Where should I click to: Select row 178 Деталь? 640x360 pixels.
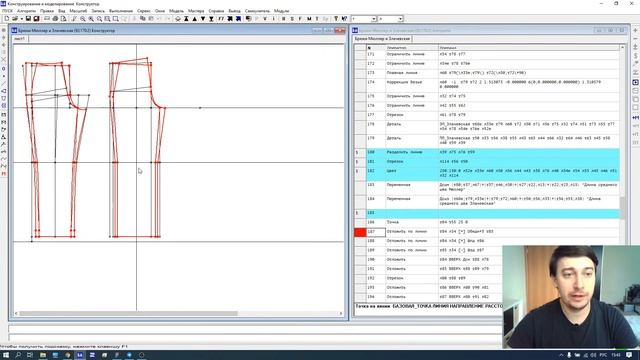click(487, 127)
